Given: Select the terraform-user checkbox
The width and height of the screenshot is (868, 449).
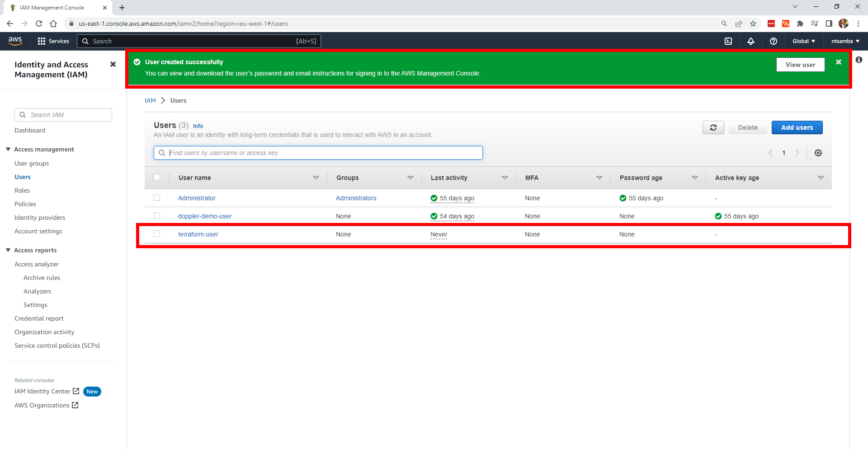Looking at the screenshot, I should (x=157, y=234).
